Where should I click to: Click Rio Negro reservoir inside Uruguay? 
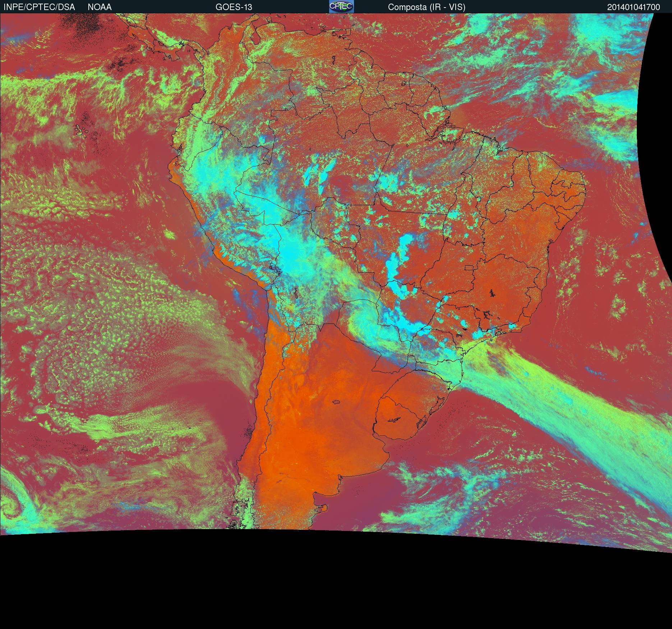click(x=395, y=419)
